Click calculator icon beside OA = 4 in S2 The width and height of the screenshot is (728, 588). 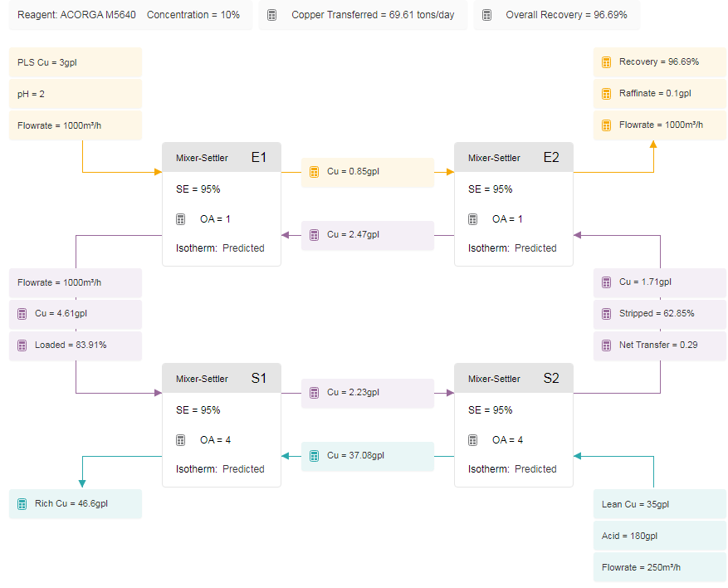(x=472, y=440)
